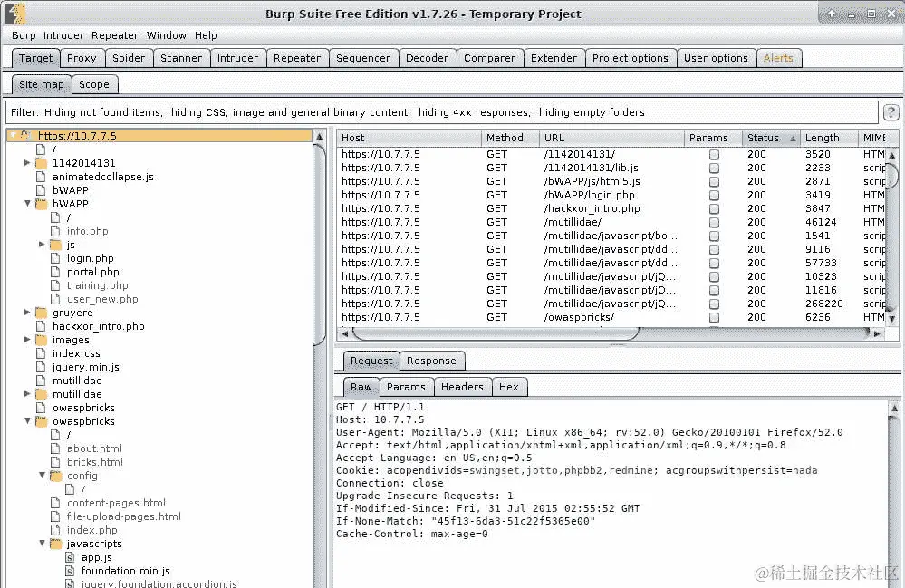Sort table by Method column header
The height and width of the screenshot is (588, 905).
510,138
